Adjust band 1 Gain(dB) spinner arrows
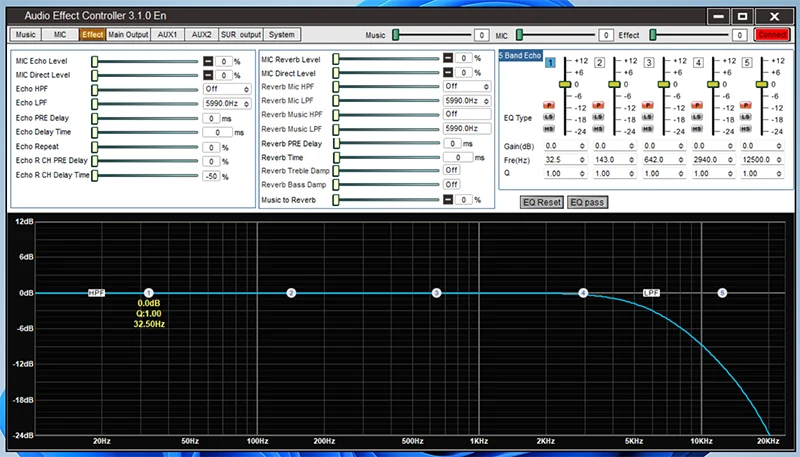800x457 pixels. pos(582,146)
